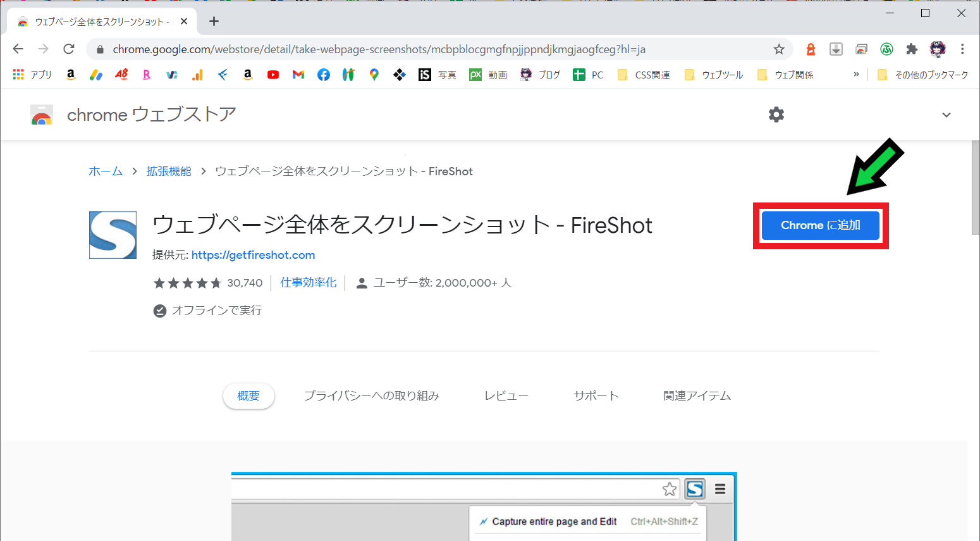Click the 30,740 star rating
980x541 pixels.
click(x=207, y=283)
